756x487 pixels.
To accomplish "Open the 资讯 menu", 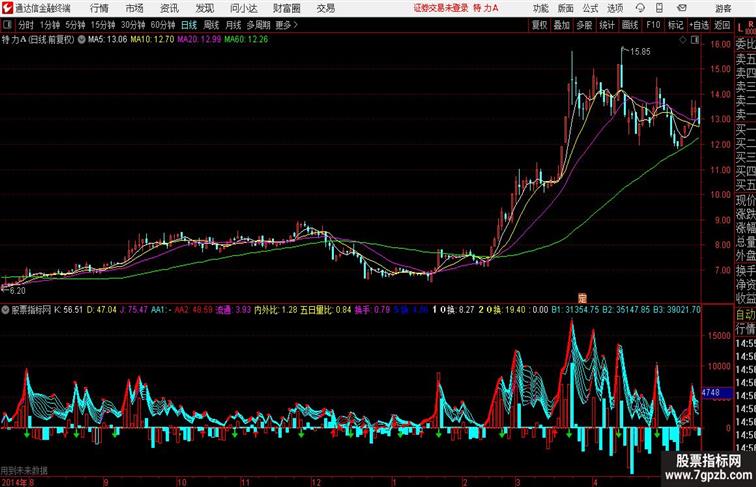I will click(x=169, y=8).
